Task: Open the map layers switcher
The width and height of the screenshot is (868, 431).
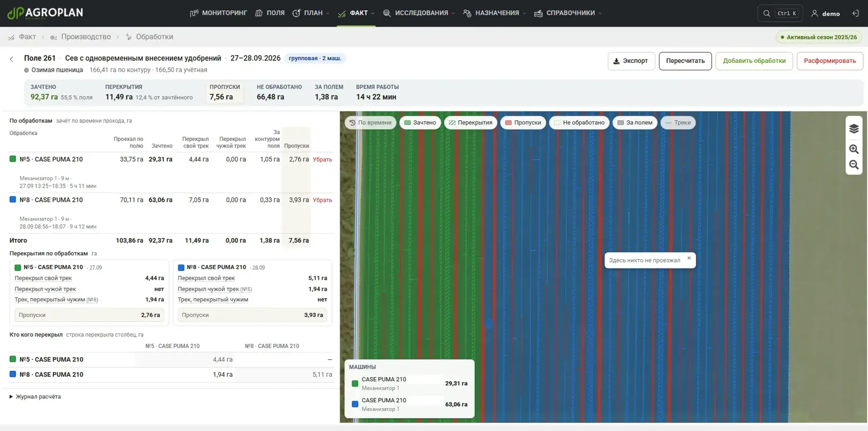Action: [x=854, y=129]
